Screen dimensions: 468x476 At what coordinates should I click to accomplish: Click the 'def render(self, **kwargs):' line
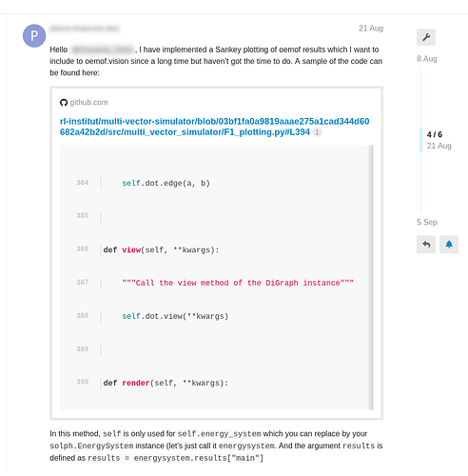click(166, 383)
